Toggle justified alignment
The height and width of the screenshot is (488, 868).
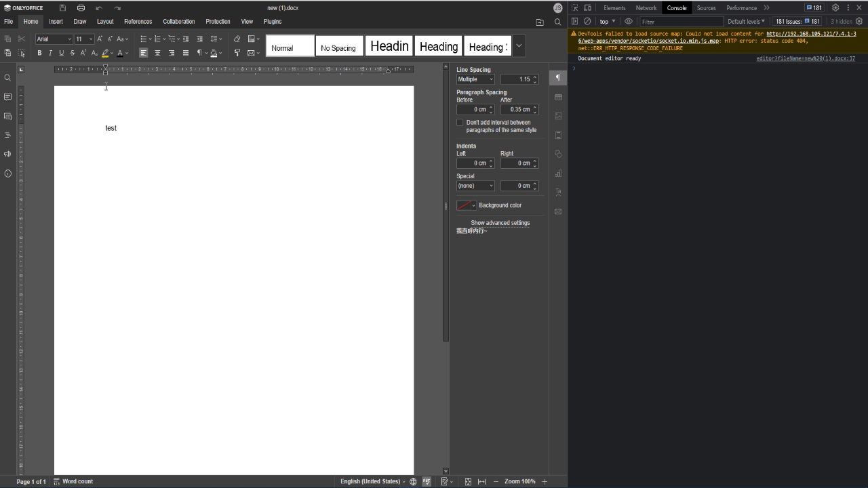point(185,53)
